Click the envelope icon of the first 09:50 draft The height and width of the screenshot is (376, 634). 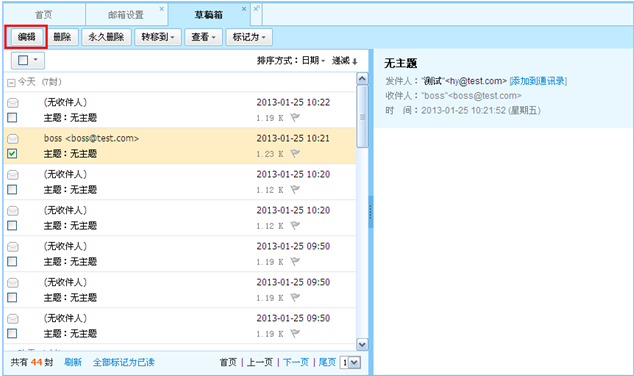point(13,247)
